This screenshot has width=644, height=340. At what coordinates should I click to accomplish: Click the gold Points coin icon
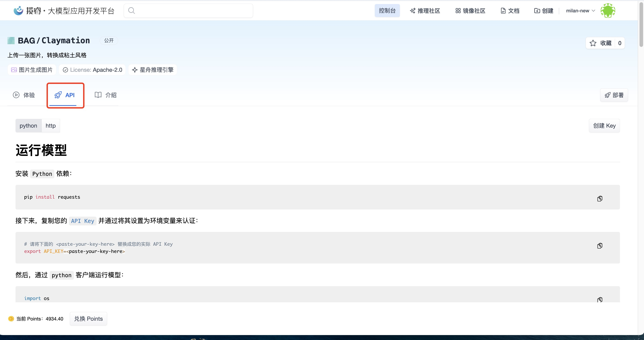[11, 319]
